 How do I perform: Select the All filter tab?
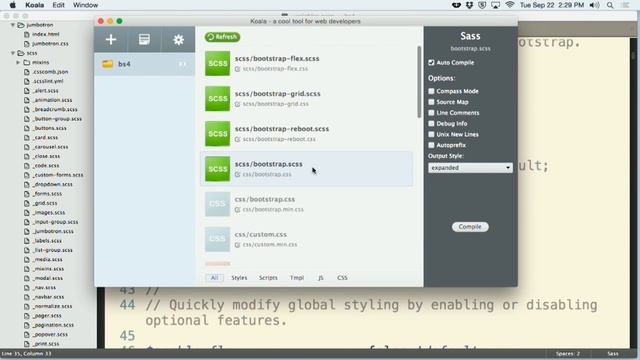click(214, 278)
